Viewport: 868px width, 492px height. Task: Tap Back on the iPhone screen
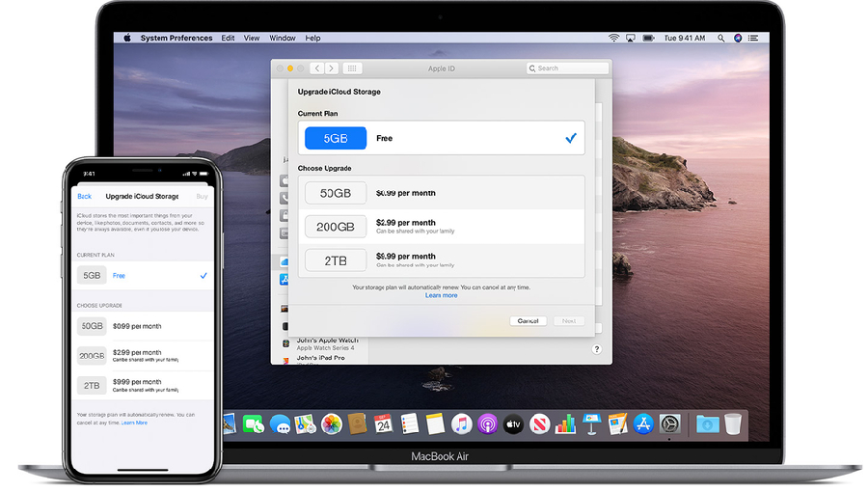(84, 196)
